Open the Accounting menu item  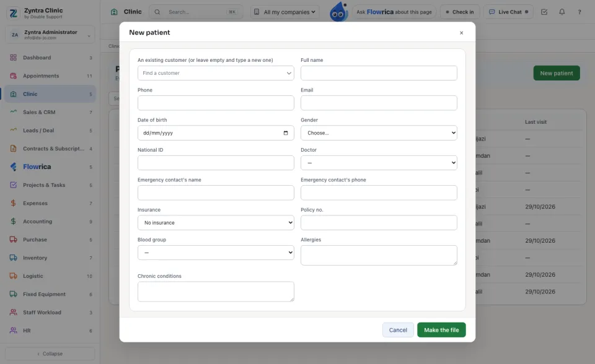click(x=50, y=222)
